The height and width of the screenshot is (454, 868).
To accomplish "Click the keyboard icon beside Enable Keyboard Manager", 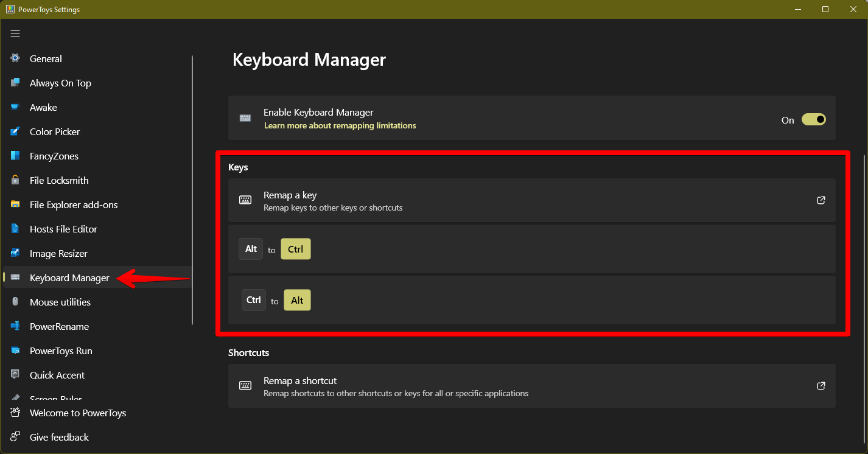I will 245,118.
